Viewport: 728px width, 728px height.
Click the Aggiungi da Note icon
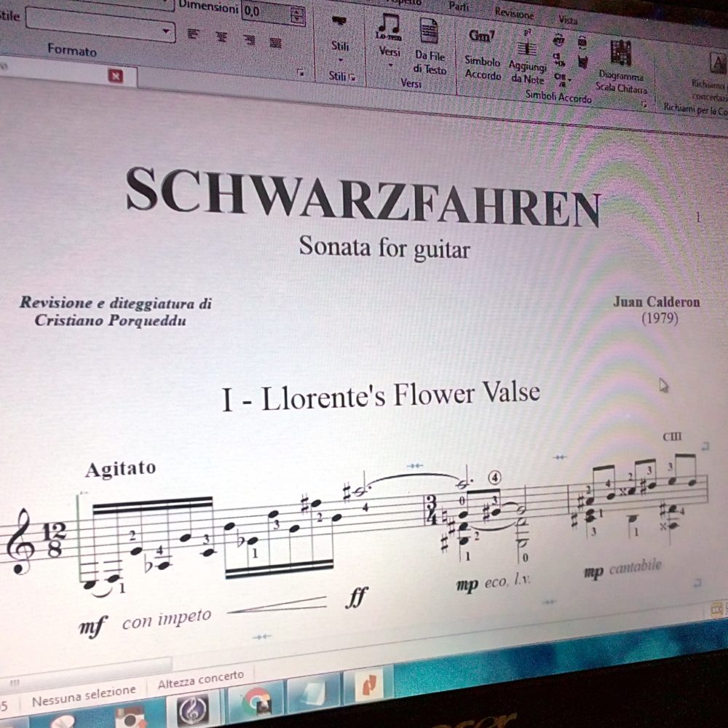coord(526,44)
